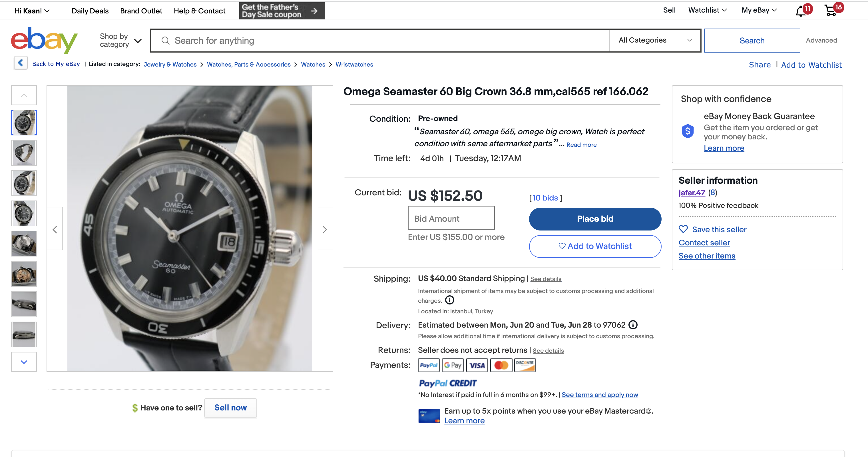Open the shopping cart icon
The width and height of the screenshot is (868, 457).
pos(831,11)
